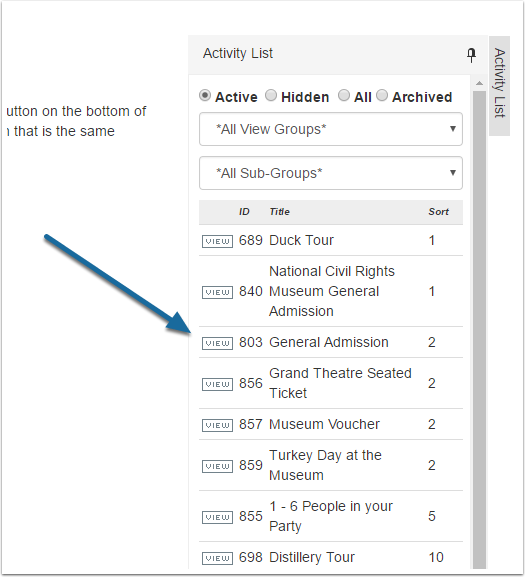This screenshot has height=577, width=525.
Task: Select the Archived radio button
Action: click(382, 95)
